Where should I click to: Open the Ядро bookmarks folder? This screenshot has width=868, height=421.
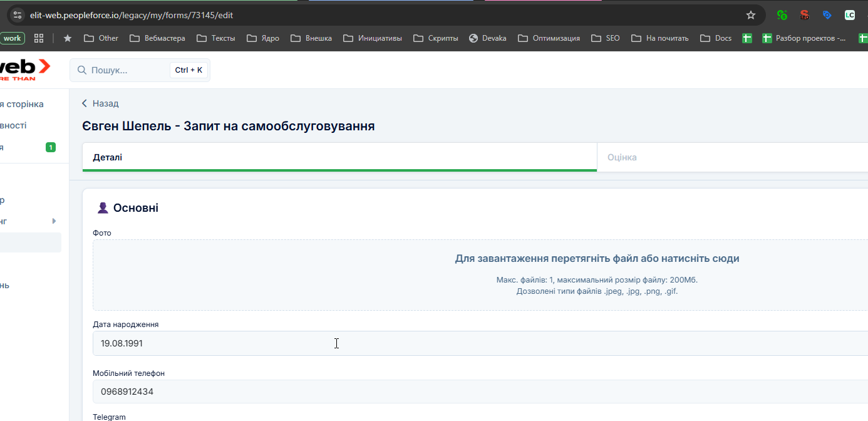[x=263, y=38]
